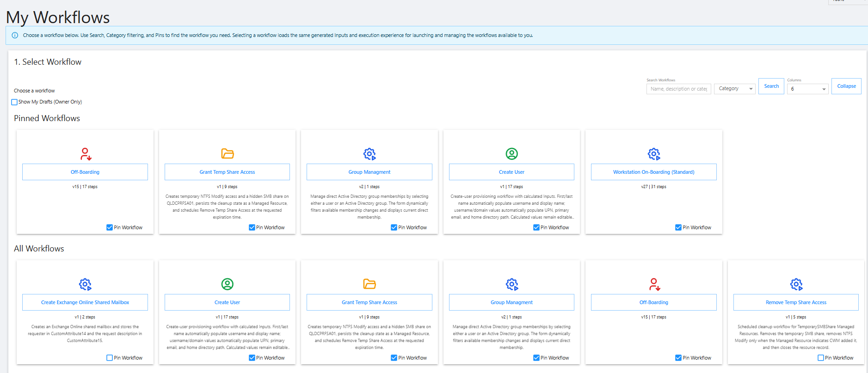
Task: Click the gear icon of pinned Group Managment
Action: point(369,153)
